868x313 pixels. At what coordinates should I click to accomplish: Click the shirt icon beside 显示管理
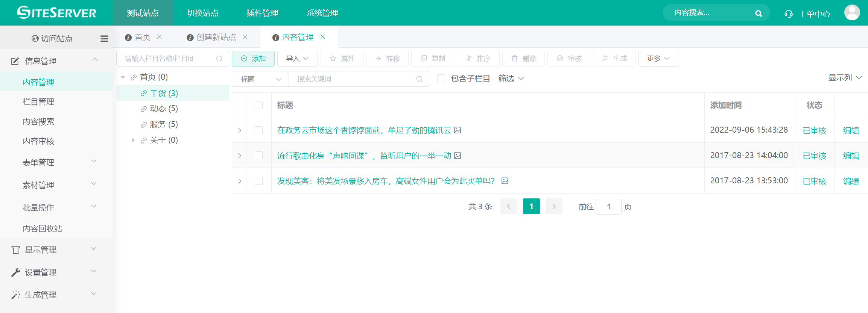coord(15,250)
